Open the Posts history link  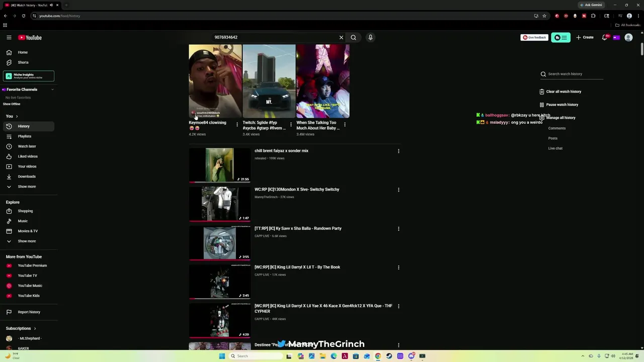pos(553,138)
